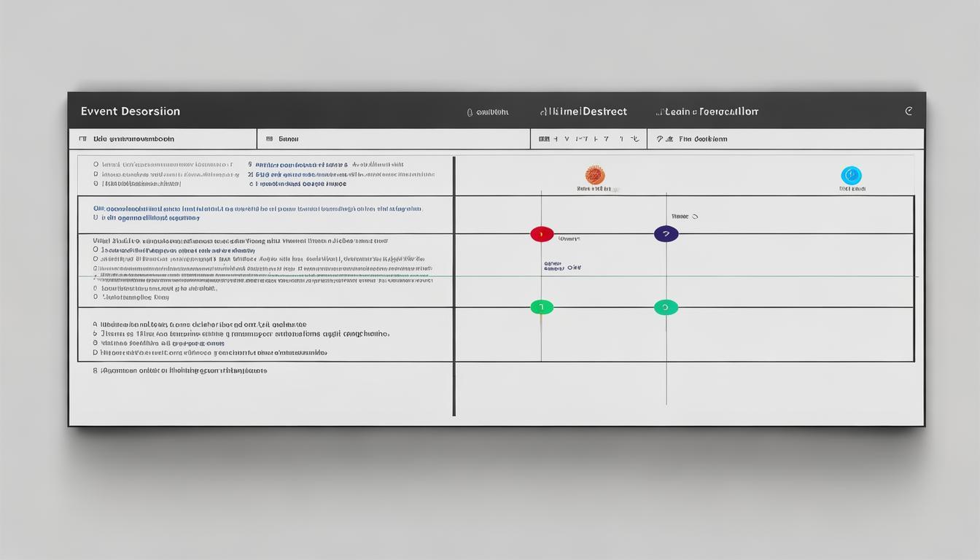Select the last radio bullet in middle section

click(x=96, y=297)
